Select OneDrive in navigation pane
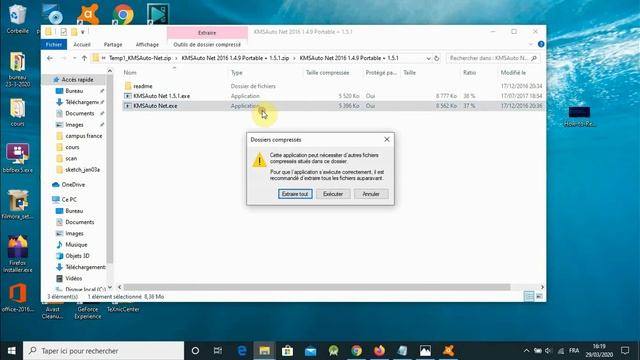The width and height of the screenshot is (640, 360). click(x=73, y=184)
